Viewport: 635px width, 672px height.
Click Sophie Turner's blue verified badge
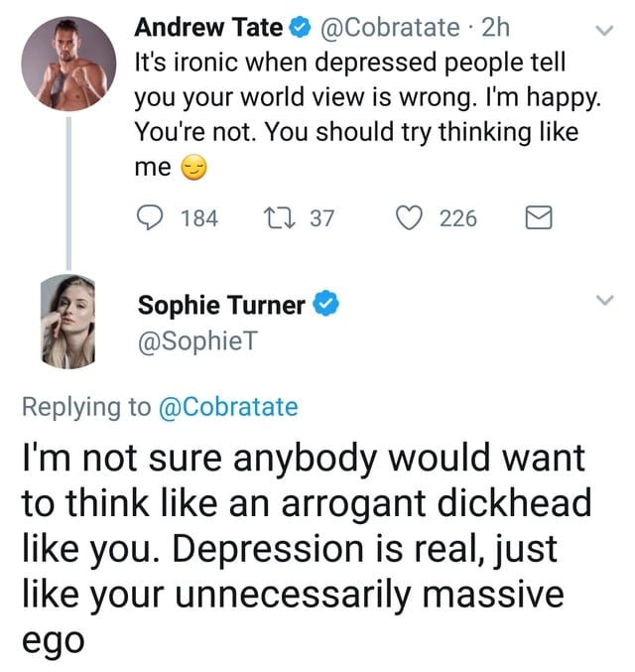[326, 303]
